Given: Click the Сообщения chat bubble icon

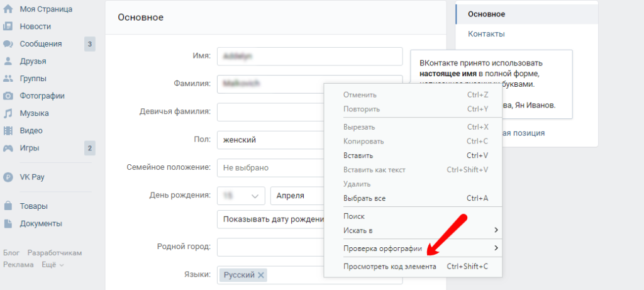Looking at the screenshot, I should 8,44.
